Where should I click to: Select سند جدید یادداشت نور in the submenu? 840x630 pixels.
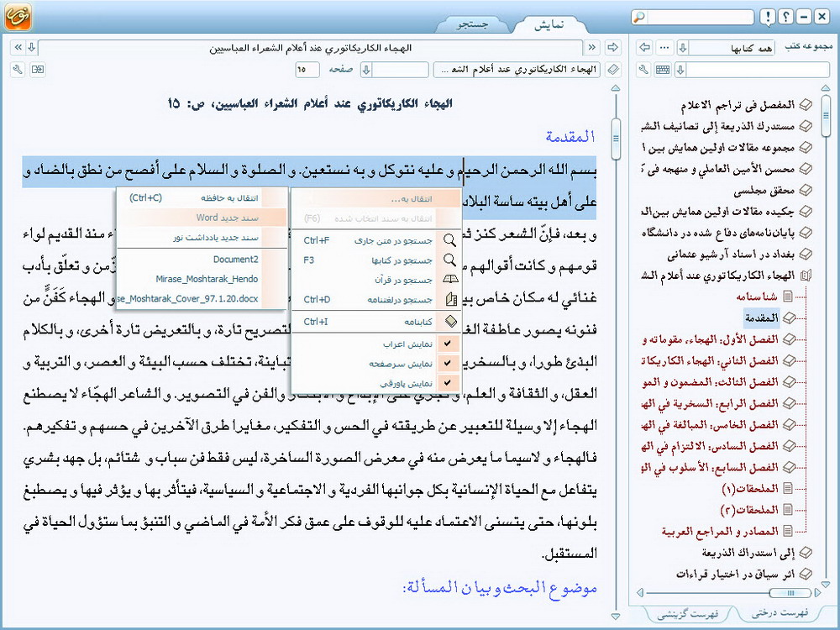pyautogui.click(x=202, y=238)
